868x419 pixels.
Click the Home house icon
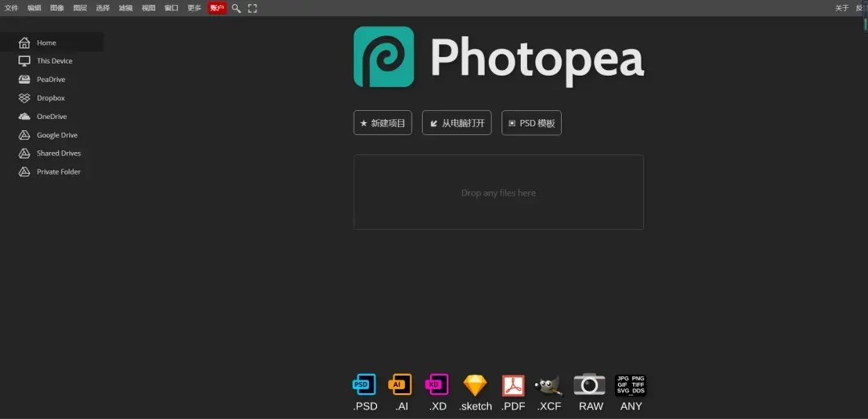pos(24,43)
